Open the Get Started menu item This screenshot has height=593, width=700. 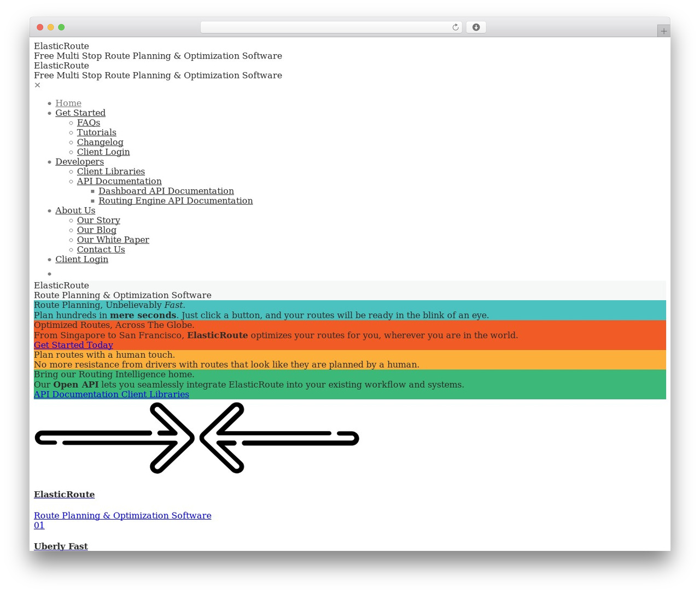point(80,113)
